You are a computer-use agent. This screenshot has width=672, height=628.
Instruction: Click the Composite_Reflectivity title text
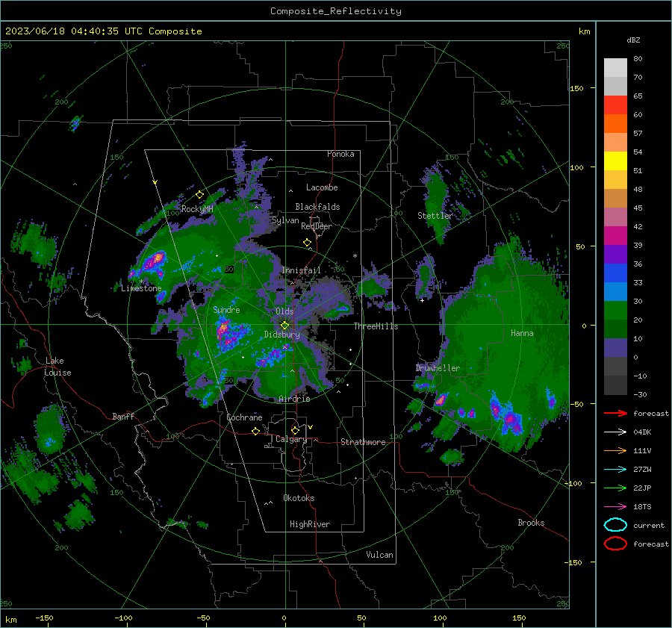pos(336,11)
